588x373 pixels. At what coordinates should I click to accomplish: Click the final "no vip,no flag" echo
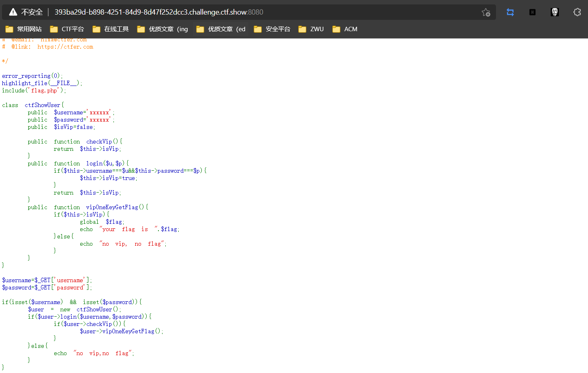point(94,353)
